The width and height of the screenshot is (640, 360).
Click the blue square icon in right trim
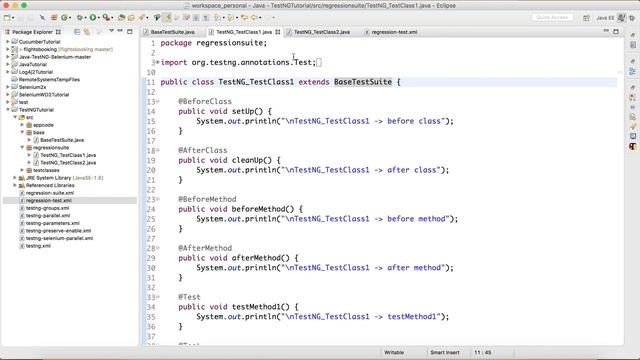point(633,136)
